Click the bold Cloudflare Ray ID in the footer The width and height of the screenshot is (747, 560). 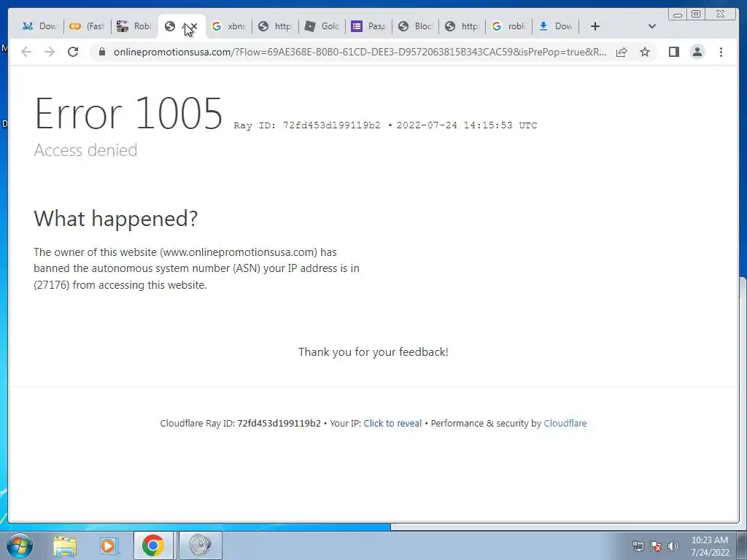279,424
